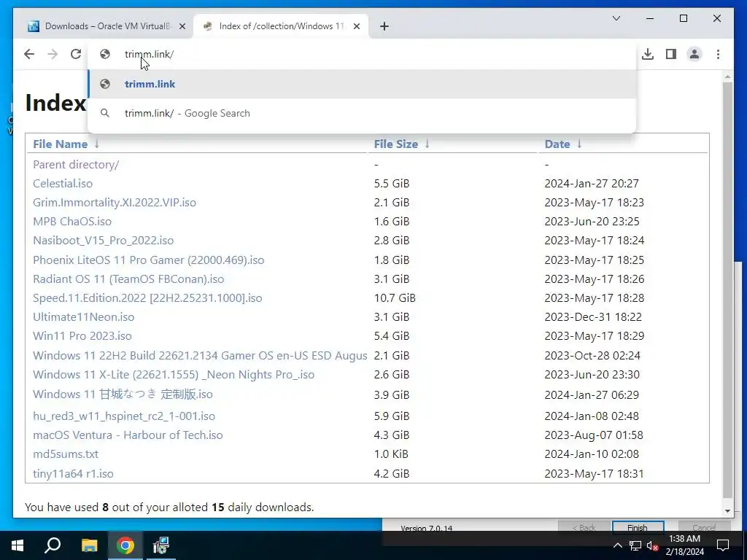
Task: Download Phoenix LiteOS 11 Pro Gamer iso
Action: click(x=149, y=260)
